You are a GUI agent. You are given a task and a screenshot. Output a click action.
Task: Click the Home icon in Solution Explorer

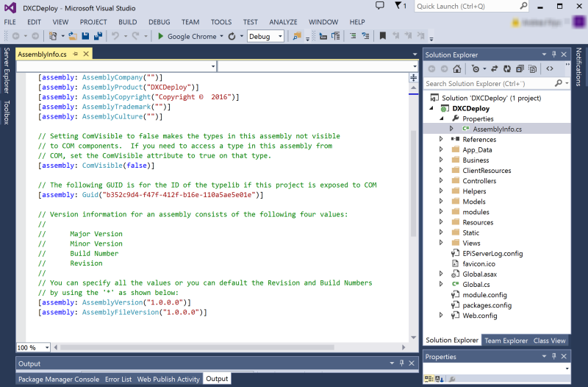(457, 69)
